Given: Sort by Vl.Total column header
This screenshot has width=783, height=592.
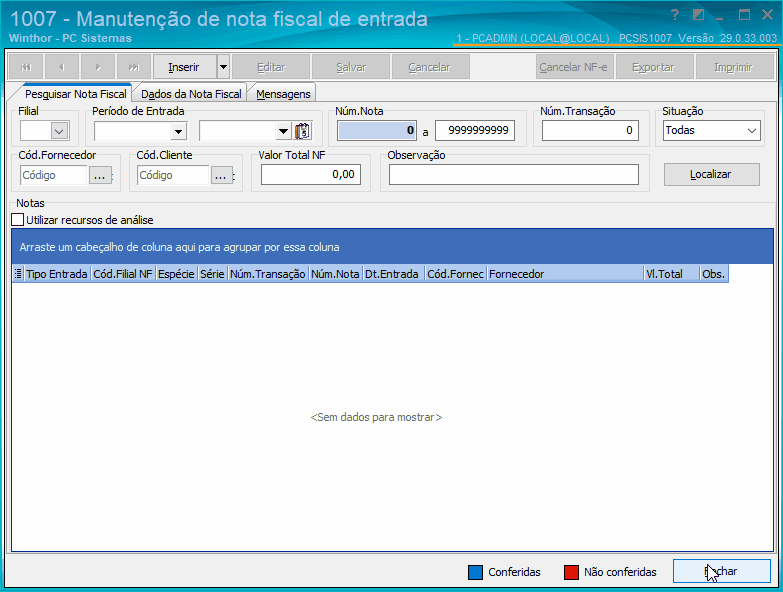Looking at the screenshot, I should tap(672, 274).
